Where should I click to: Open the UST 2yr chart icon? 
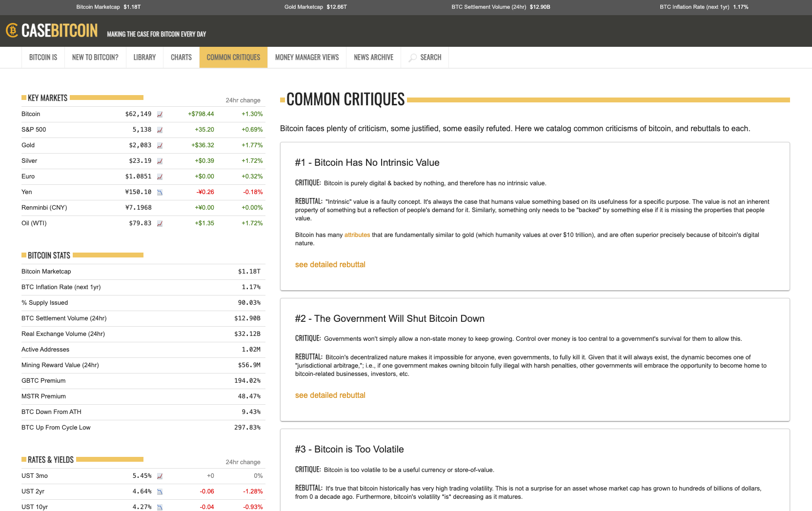pos(160,492)
